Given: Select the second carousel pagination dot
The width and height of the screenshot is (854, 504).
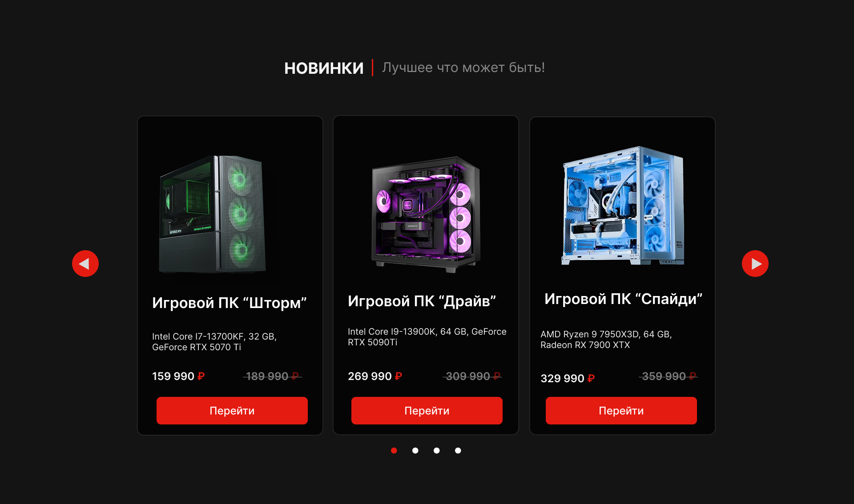Looking at the screenshot, I should [x=415, y=451].
